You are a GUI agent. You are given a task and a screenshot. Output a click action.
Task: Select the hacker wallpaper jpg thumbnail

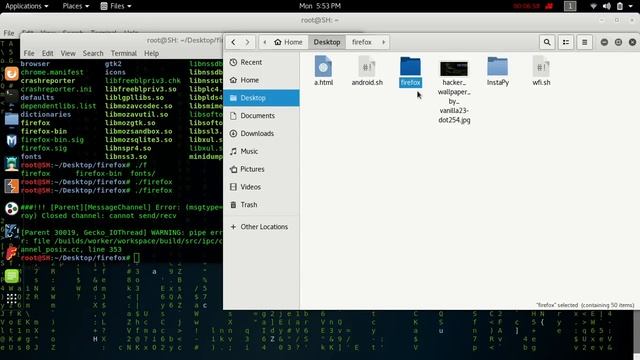454,69
